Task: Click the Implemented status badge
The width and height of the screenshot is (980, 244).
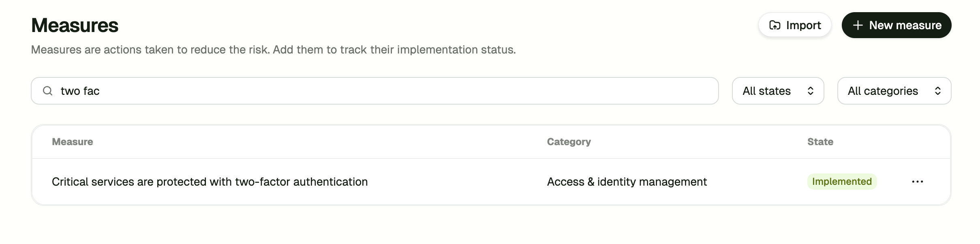Action: [841, 182]
